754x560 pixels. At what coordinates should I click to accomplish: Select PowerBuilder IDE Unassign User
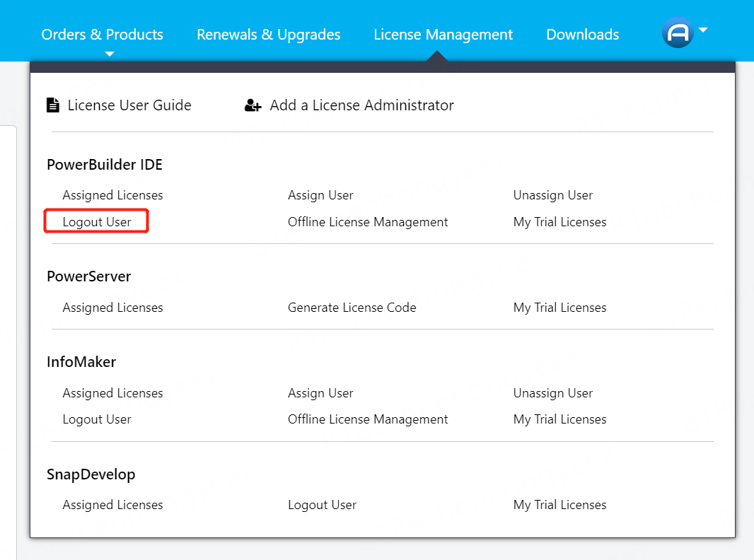(x=553, y=195)
